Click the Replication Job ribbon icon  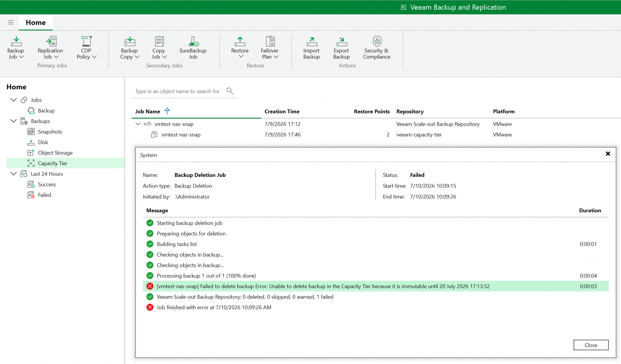click(51, 41)
